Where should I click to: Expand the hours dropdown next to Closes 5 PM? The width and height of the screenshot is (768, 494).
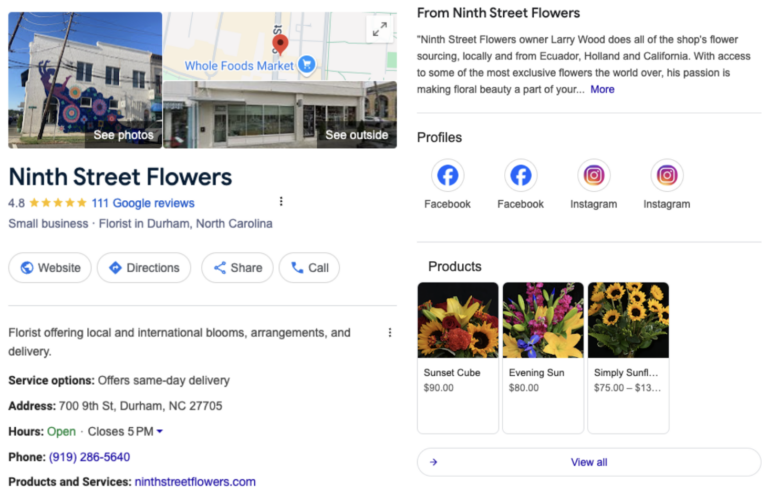click(159, 431)
